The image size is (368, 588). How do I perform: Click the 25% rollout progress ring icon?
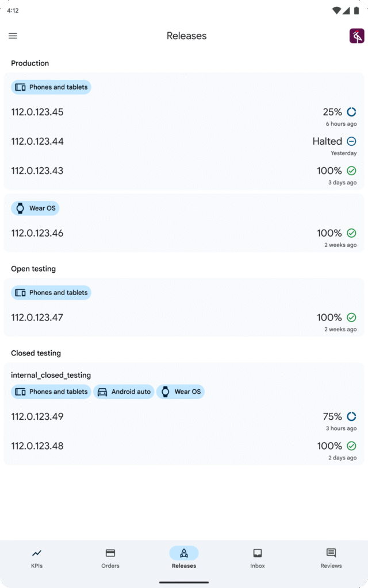point(351,112)
